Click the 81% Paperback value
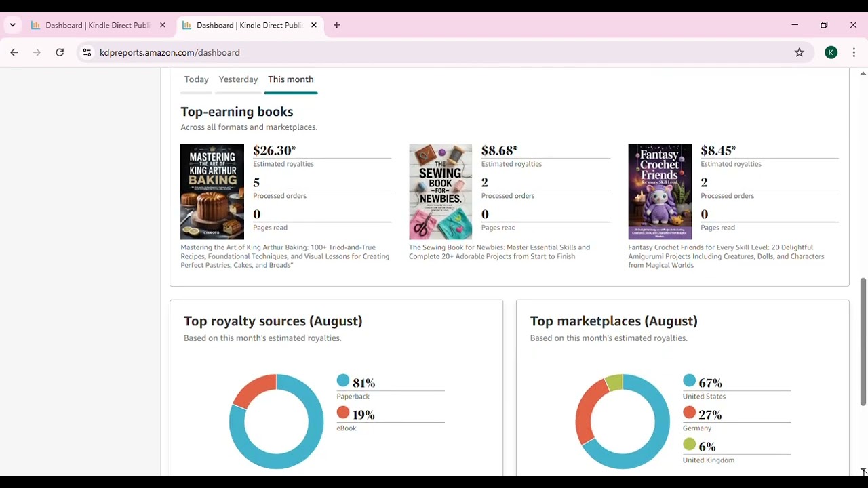The width and height of the screenshot is (868, 488). pos(364,383)
